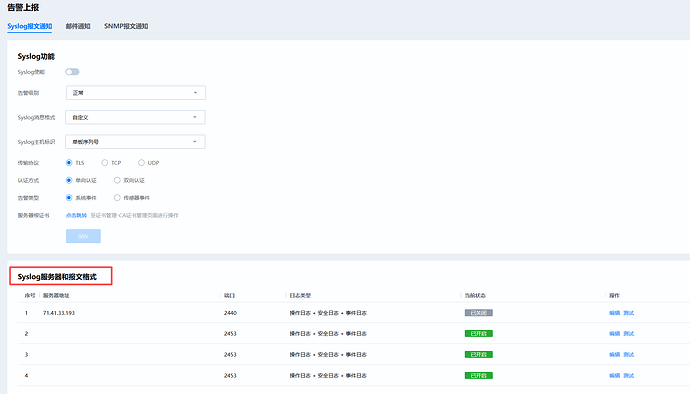690x394 pixels.
Task: Select the TLS transport protocol radio
Action: click(x=69, y=163)
